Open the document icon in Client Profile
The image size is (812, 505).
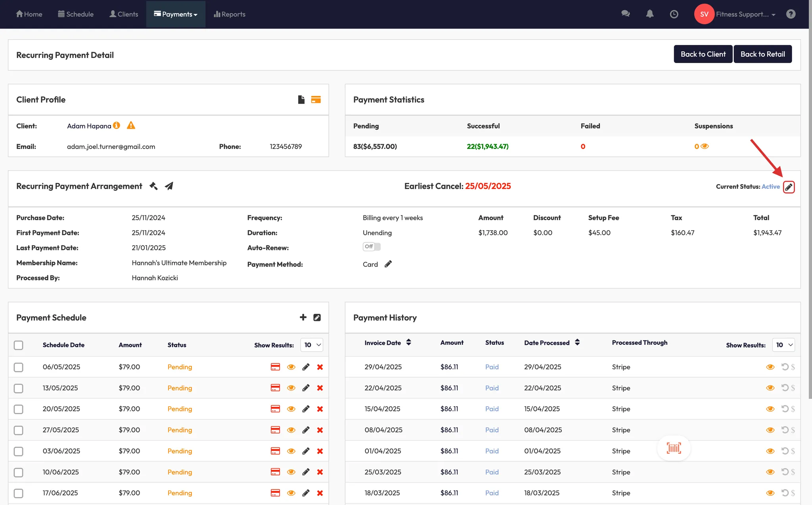tap(301, 100)
